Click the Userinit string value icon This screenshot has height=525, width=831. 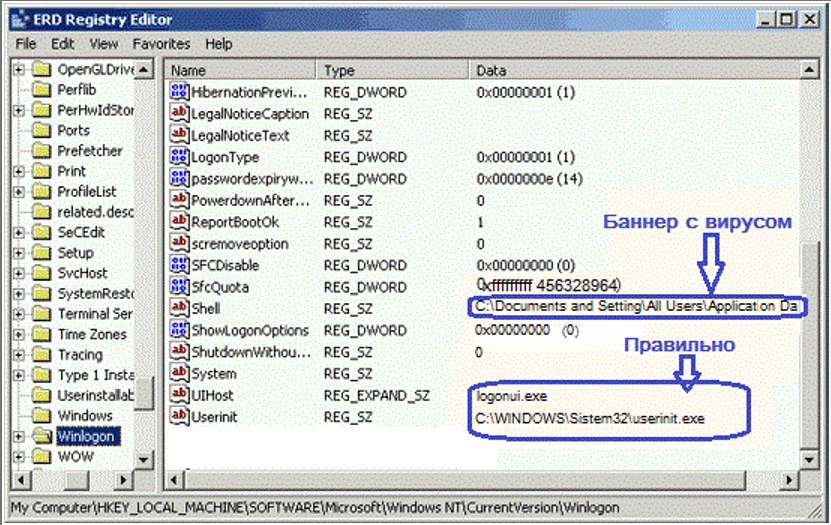click(180, 417)
